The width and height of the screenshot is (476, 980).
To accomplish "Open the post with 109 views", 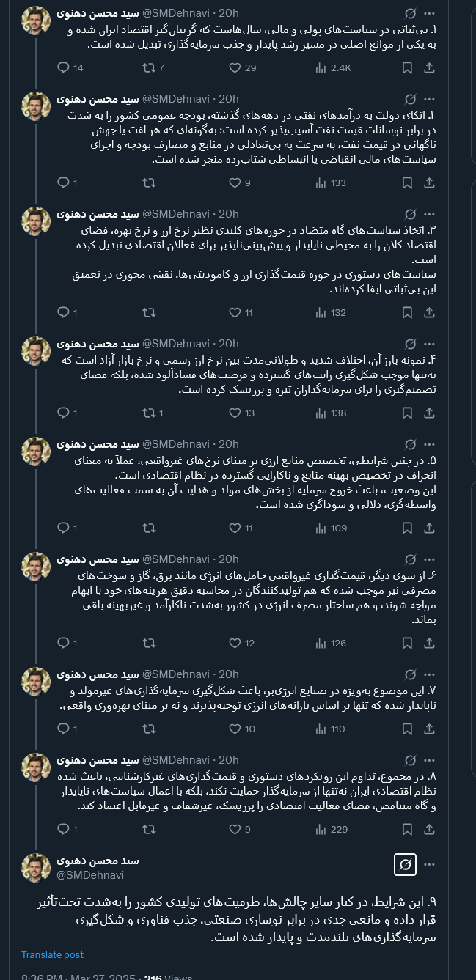I will [257, 485].
